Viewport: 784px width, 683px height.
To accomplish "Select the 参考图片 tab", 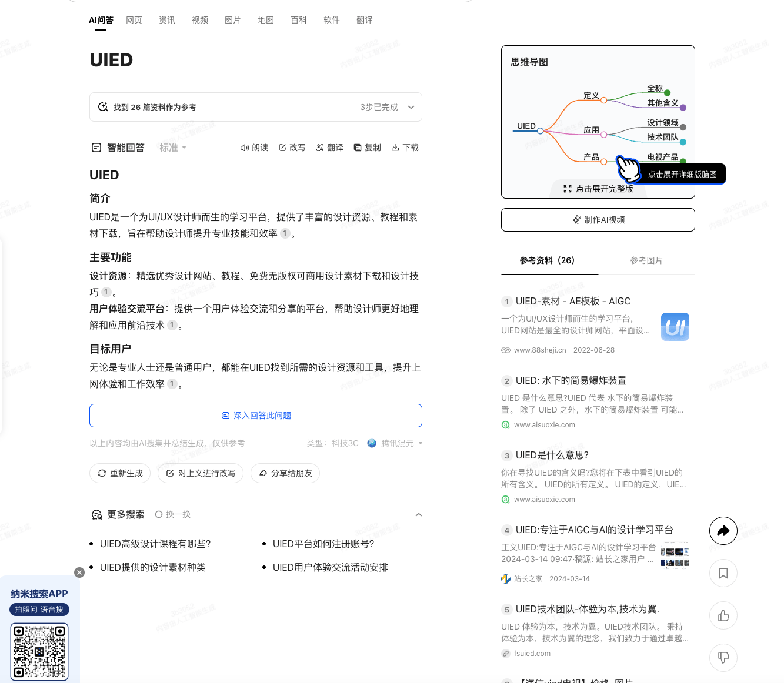I will coord(646,260).
